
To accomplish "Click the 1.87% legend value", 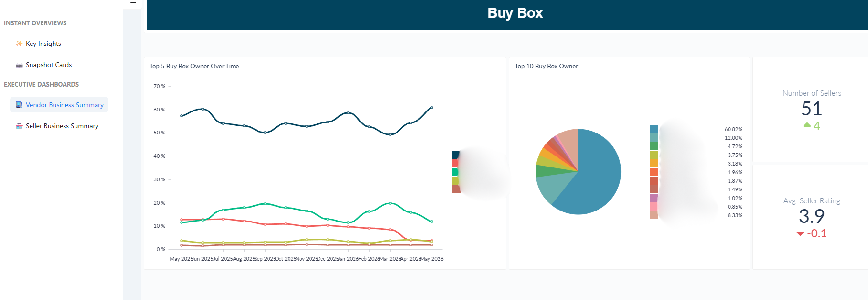I will click(x=735, y=181).
